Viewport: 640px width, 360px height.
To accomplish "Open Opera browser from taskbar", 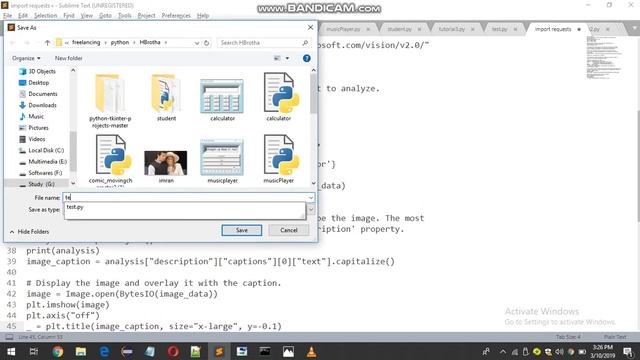I will click(173, 351).
